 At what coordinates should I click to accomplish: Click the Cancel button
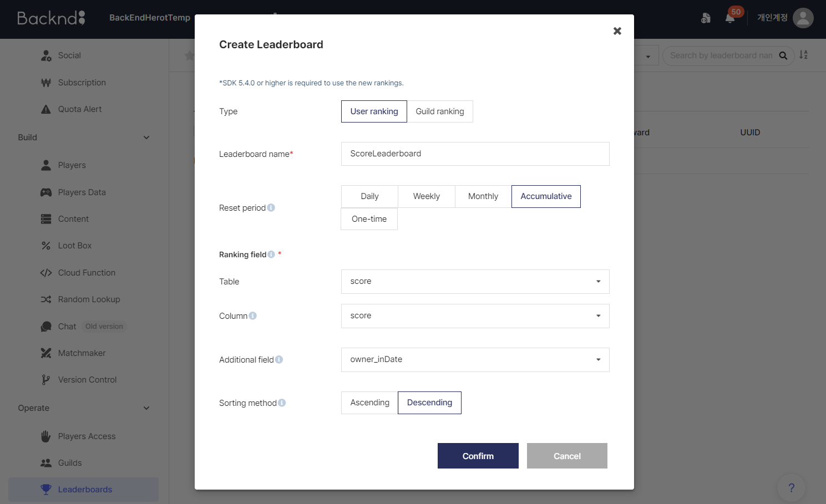click(567, 456)
